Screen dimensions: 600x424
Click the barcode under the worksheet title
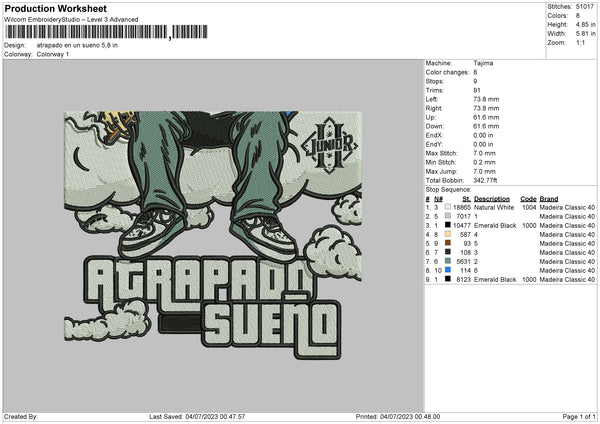click(x=106, y=32)
